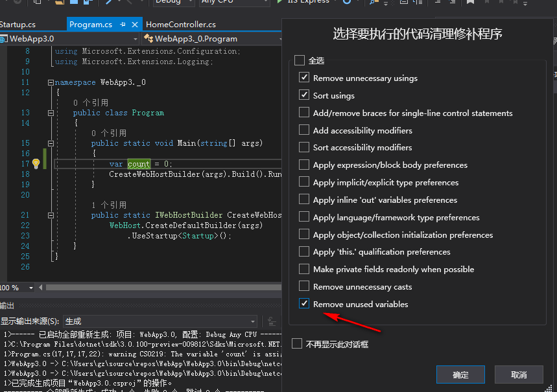Uncheck Remove unused variables
The width and height of the screenshot is (557, 392).
coord(304,304)
